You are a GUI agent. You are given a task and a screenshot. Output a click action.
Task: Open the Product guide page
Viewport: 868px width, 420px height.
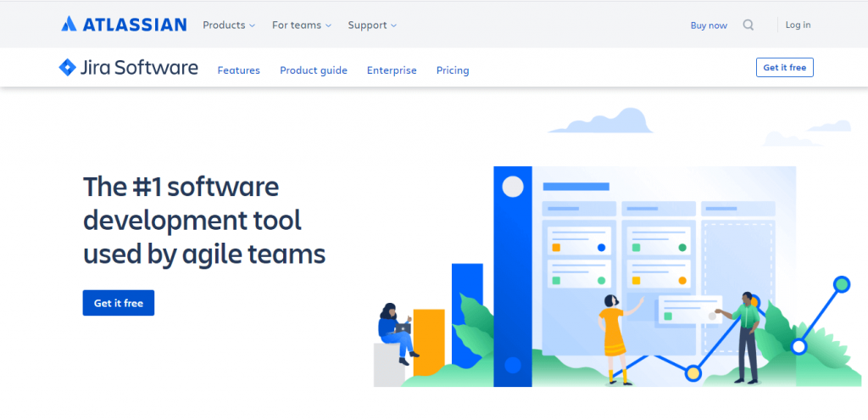(x=314, y=70)
